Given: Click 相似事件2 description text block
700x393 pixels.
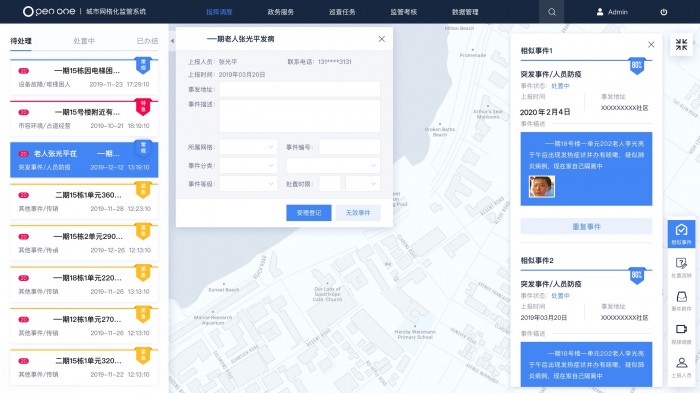Looking at the screenshot, I should tap(586, 364).
